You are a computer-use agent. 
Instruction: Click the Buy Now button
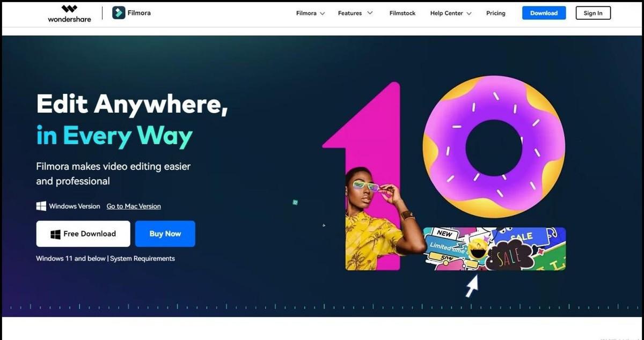pyautogui.click(x=165, y=234)
